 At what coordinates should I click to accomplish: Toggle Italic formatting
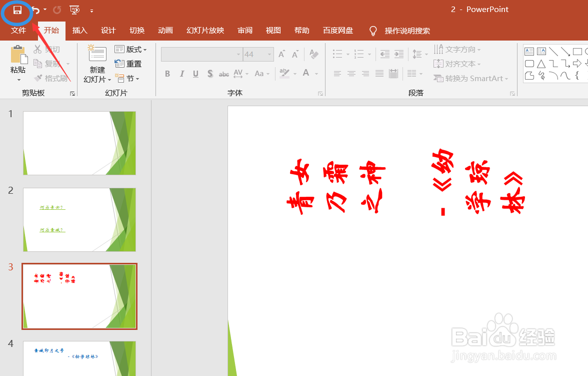click(181, 74)
